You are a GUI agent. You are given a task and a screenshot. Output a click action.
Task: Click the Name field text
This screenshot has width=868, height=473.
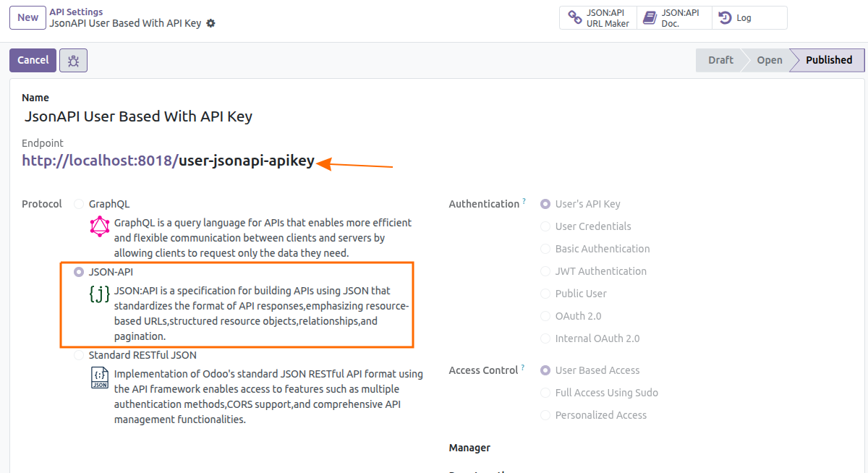138,116
